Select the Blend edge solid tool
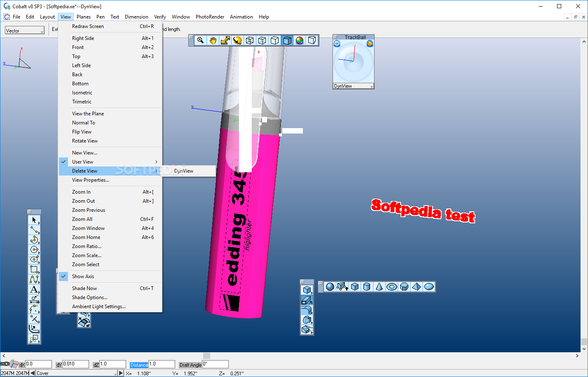 coord(307,310)
